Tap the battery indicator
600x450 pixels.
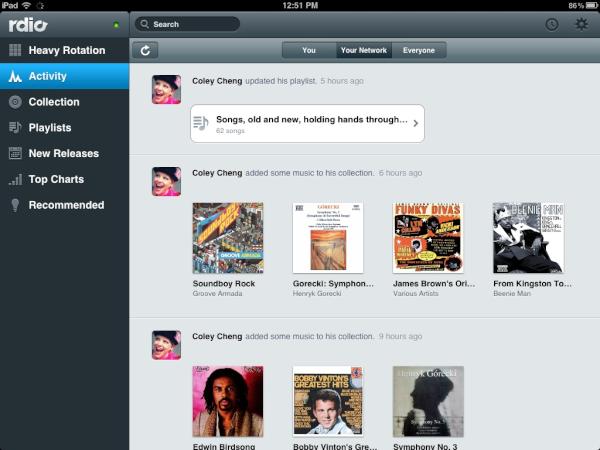click(592, 5)
